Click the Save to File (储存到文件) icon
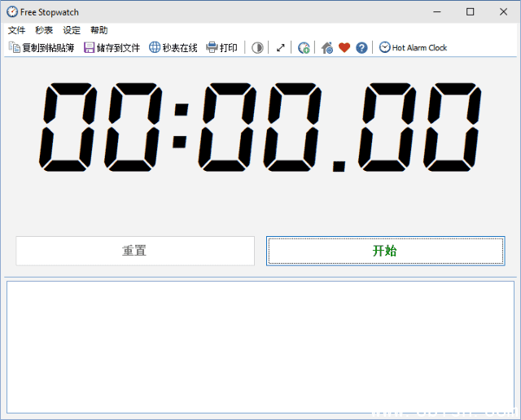 [90, 48]
